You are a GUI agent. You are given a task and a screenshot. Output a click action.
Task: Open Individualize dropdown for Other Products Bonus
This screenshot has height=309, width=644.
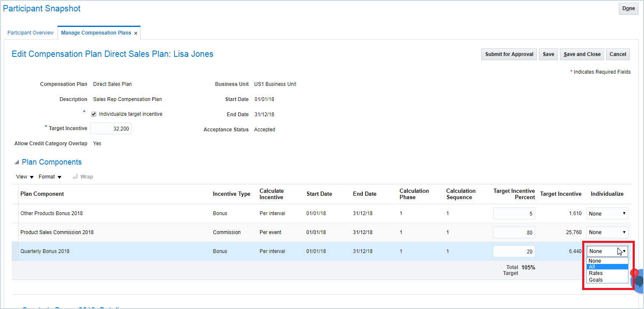607,213
